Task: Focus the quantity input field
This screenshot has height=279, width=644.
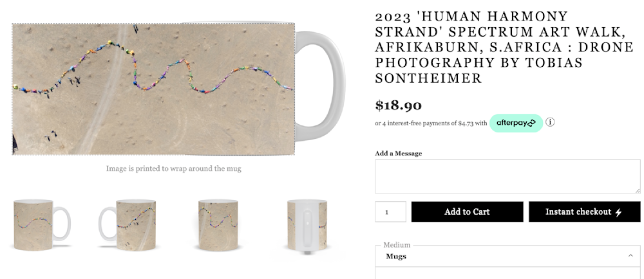Action: pyautogui.click(x=390, y=212)
